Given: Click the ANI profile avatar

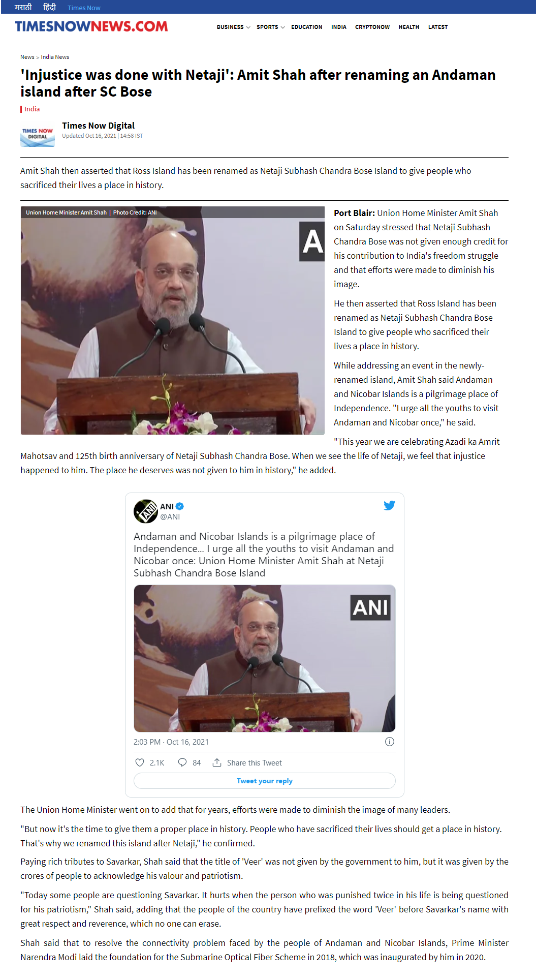Looking at the screenshot, I should pyautogui.click(x=145, y=511).
